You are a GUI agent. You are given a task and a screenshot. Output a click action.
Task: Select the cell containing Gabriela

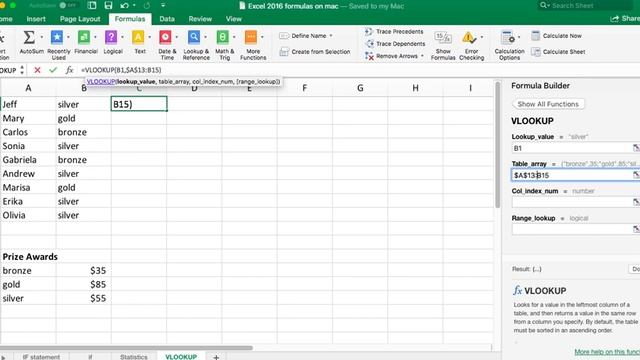pos(28,160)
